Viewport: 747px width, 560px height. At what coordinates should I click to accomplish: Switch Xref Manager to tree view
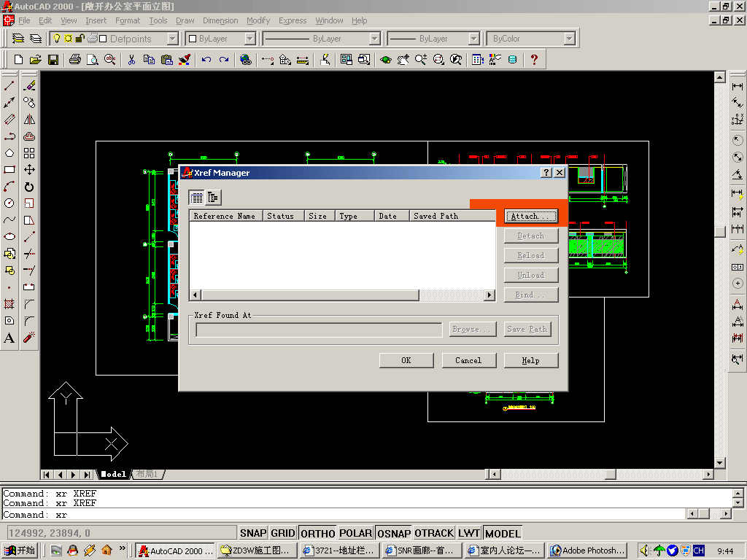point(213,197)
